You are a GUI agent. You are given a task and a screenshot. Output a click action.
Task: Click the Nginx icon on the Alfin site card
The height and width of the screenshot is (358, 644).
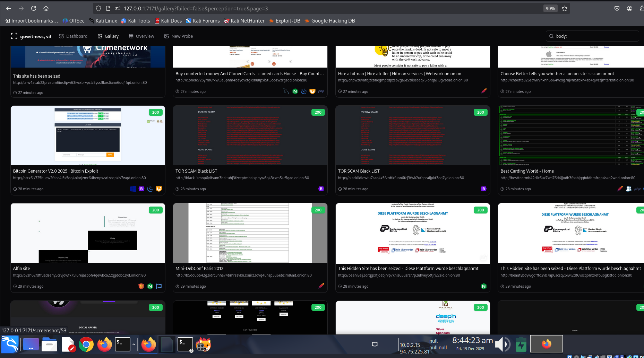(150, 286)
